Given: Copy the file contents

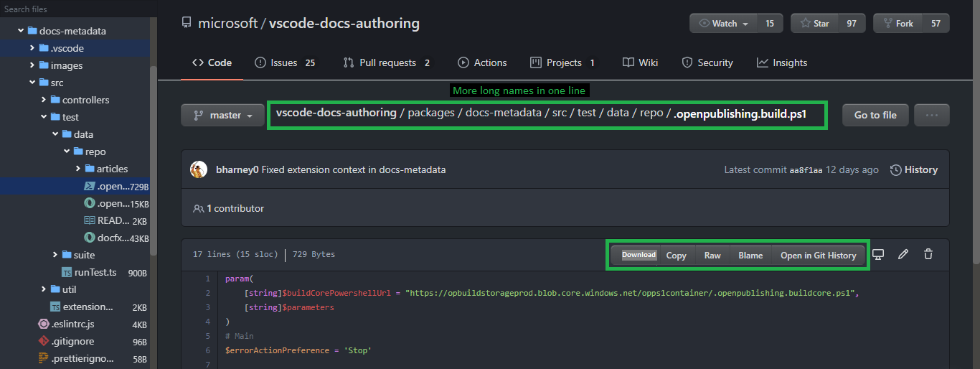Looking at the screenshot, I should pyautogui.click(x=677, y=255).
